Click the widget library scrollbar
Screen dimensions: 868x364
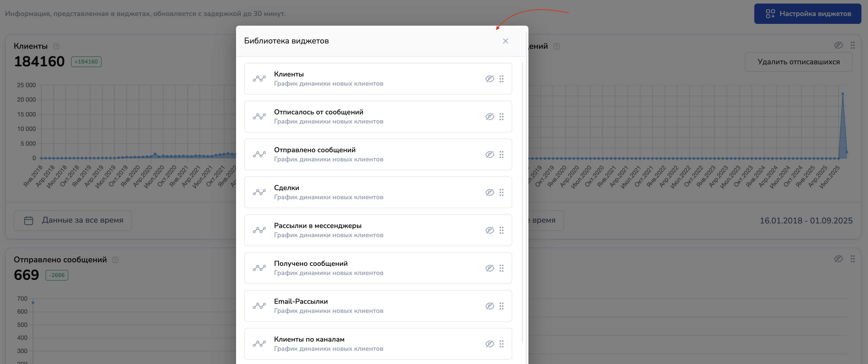click(522, 202)
